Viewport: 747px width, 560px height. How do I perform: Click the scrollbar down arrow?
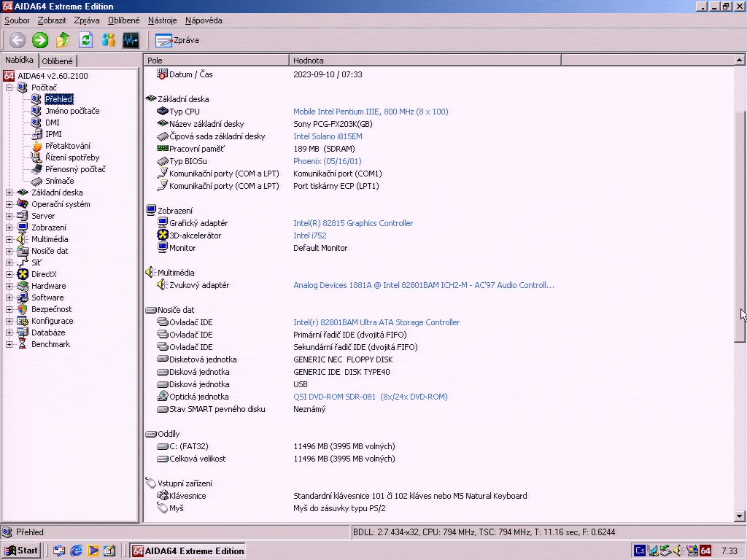739,516
